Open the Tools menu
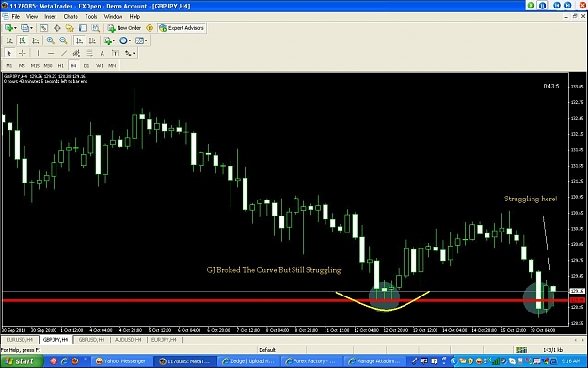This screenshot has height=368, width=588. pyautogui.click(x=91, y=17)
